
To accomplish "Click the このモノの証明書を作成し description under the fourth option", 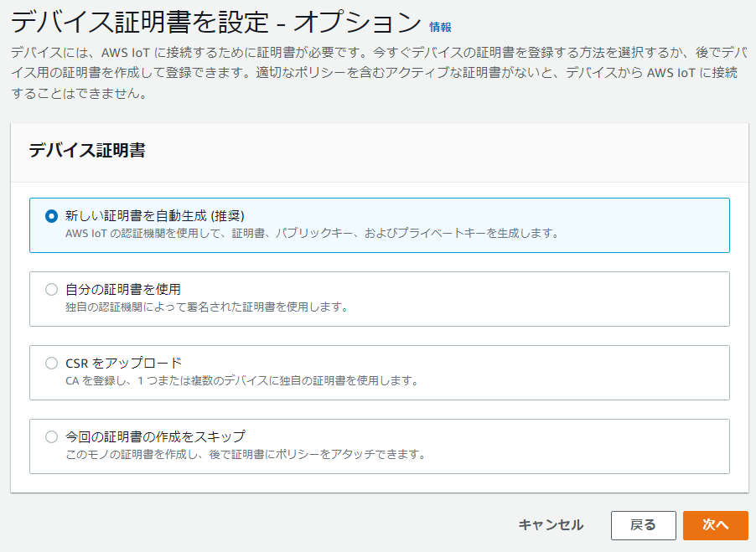I will 245,455.
